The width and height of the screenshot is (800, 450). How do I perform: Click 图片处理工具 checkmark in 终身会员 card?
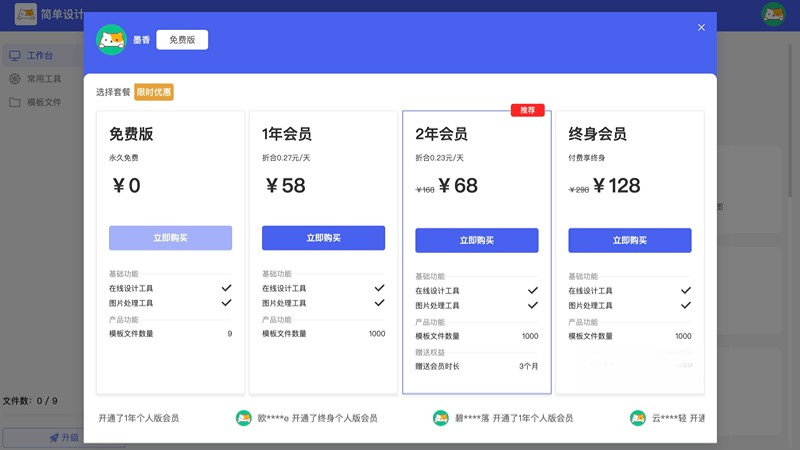[685, 306]
